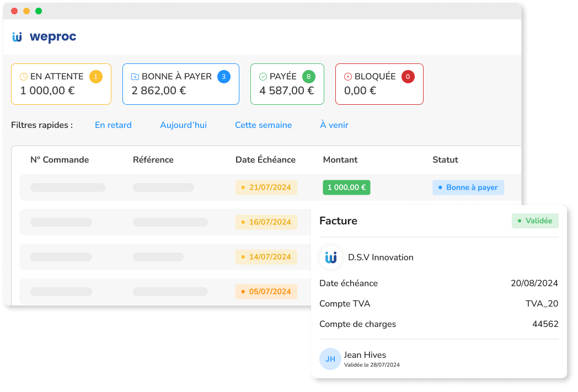578x392 pixels.
Task: Click the yellow count badge showing 1
Action: [96, 77]
